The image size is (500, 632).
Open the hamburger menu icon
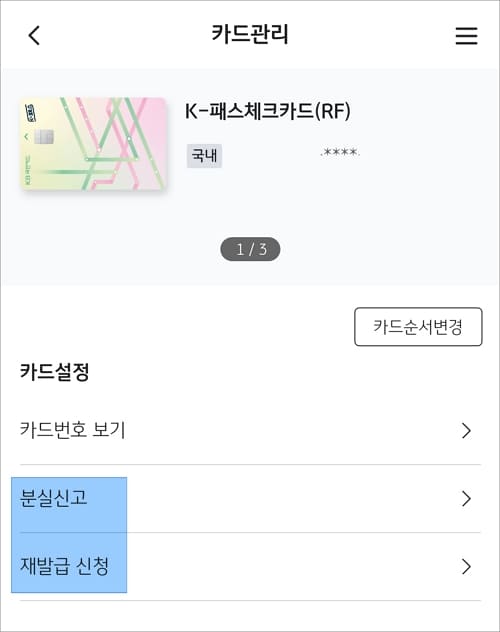467,35
